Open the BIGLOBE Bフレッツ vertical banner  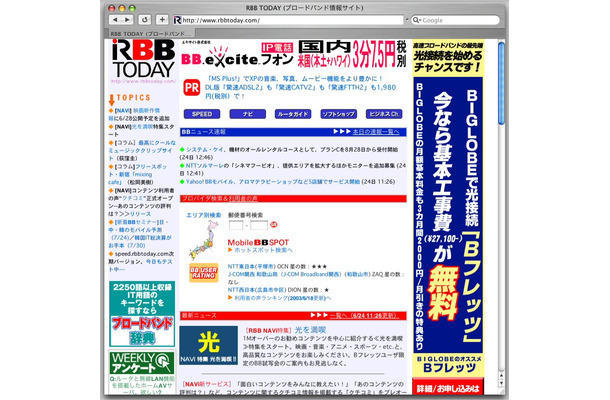(448, 215)
